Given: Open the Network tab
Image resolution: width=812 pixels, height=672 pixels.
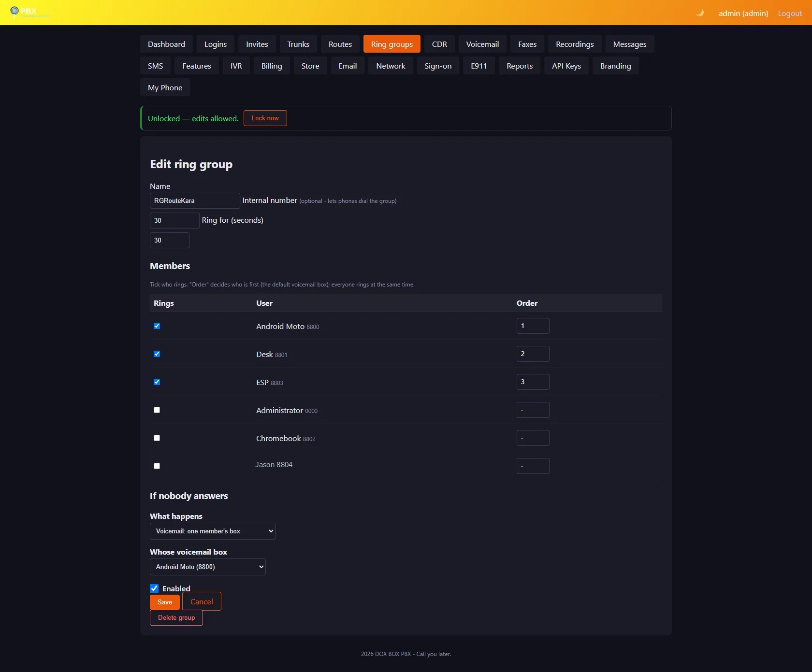Looking at the screenshot, I should tap(391, 66).
